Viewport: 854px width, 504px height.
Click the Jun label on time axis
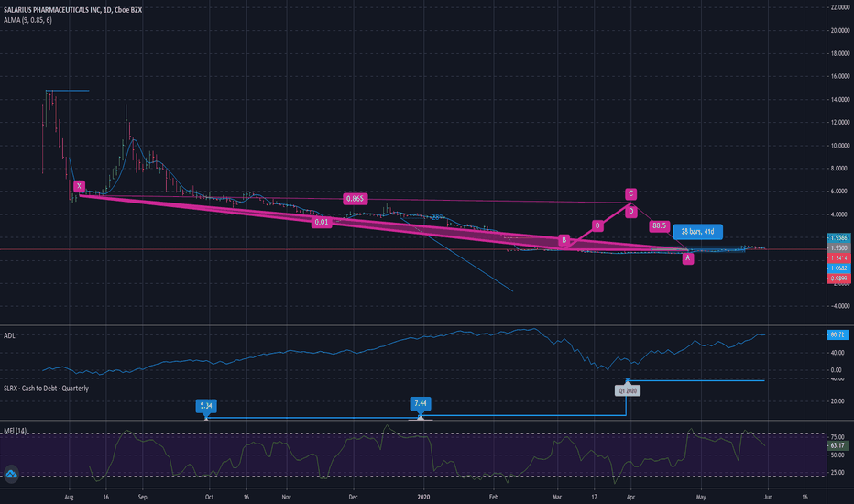point(768,497)
